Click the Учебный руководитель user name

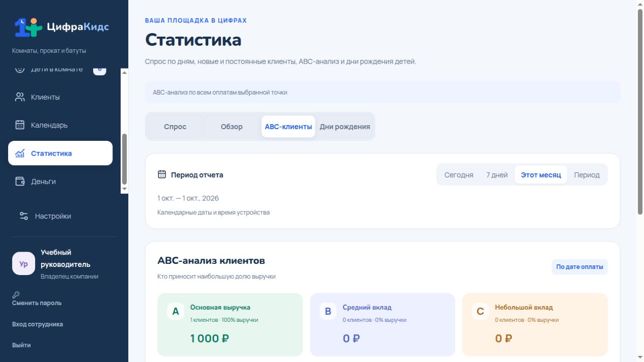coord(66,258)
